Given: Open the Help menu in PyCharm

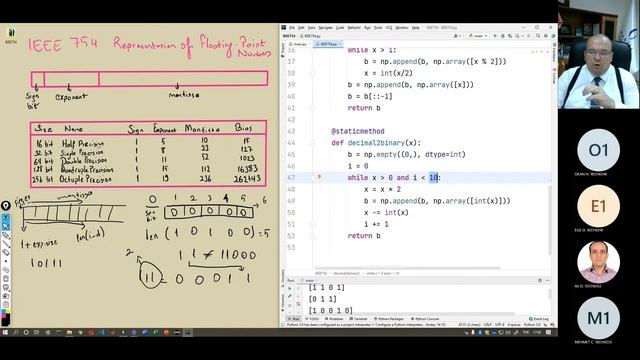Looking at the screenshot, I should point(416,28).
